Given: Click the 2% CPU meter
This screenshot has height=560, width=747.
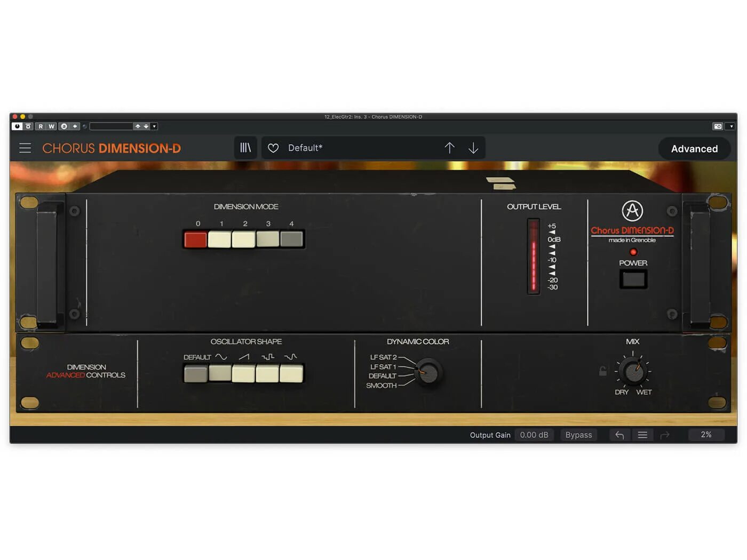Looking at the screenshot, I should [706, 435].
